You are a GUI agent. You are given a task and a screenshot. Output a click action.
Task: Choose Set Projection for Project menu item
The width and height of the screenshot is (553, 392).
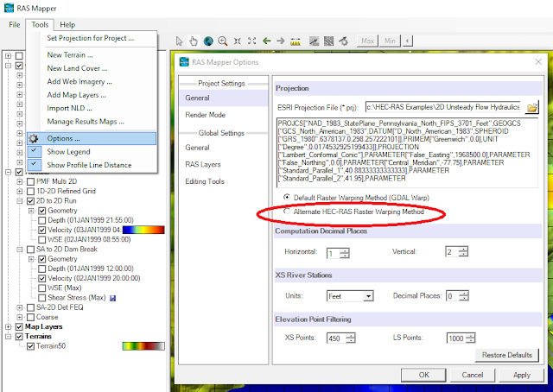pyautogui.click(x=91, y=38)
